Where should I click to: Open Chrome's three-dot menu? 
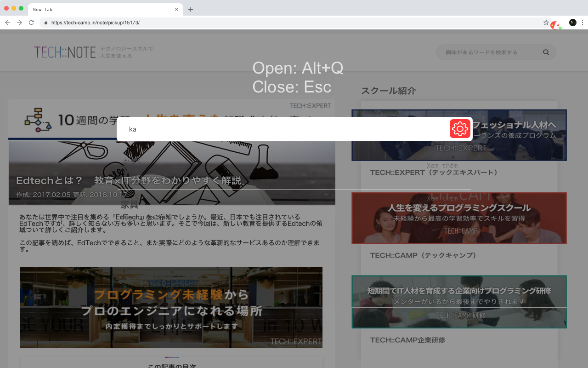pyautogui.click(x=582, y=23)
